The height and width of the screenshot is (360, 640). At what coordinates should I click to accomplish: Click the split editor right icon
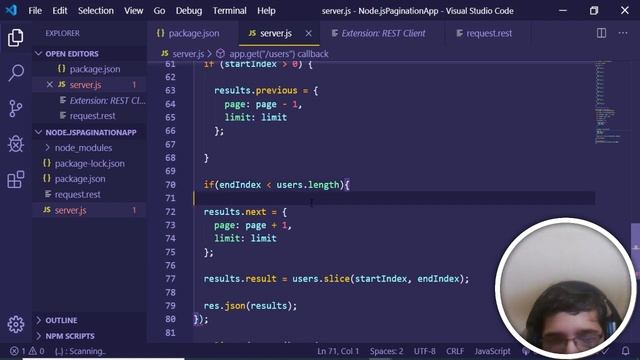tap(601, 33)
